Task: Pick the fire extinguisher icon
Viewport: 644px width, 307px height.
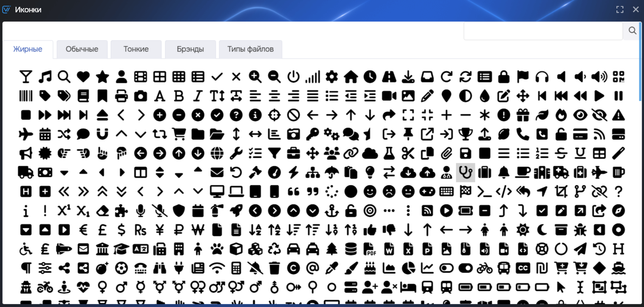Action: tap(217, 211)
